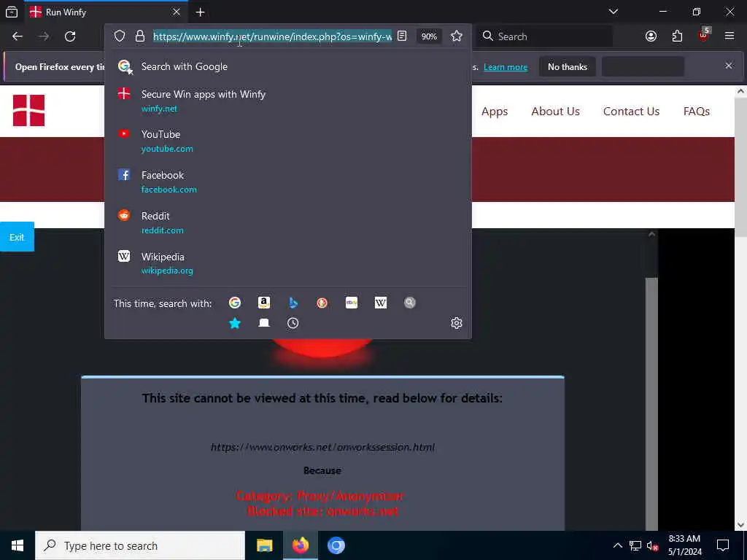Screen dimensions: 747x560
Task: Click the Winfy red logo
Action: tap(28, 111)
